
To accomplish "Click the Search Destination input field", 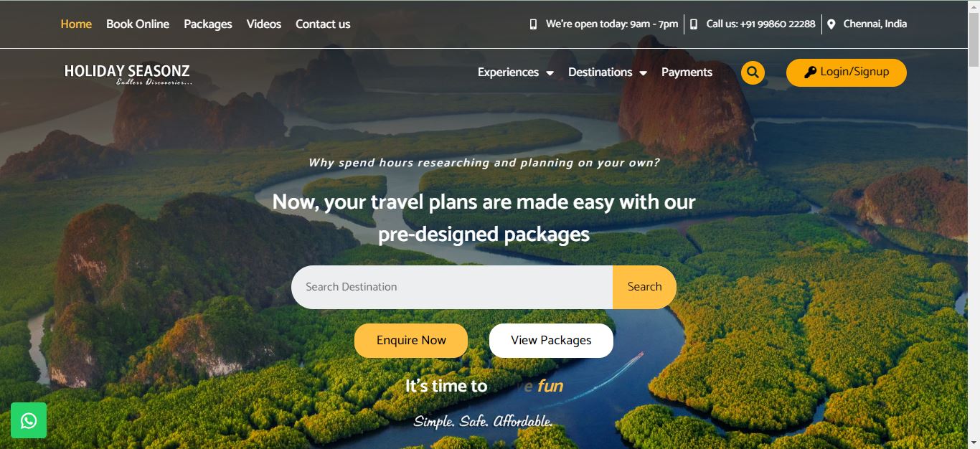I will coord(452,287).
